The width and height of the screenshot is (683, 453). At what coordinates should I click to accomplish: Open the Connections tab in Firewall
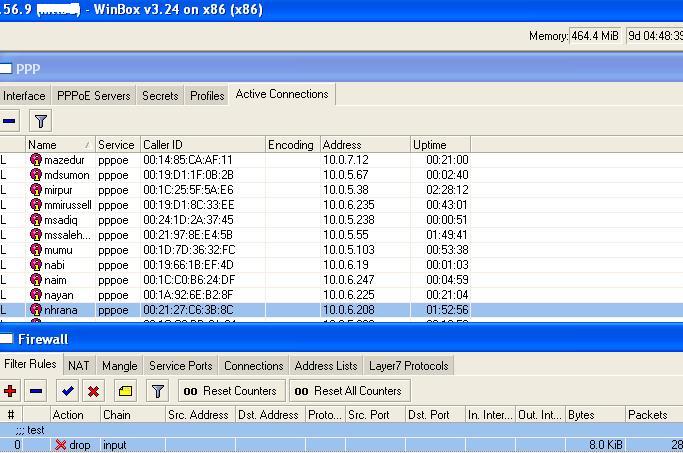tap(254, 366)
